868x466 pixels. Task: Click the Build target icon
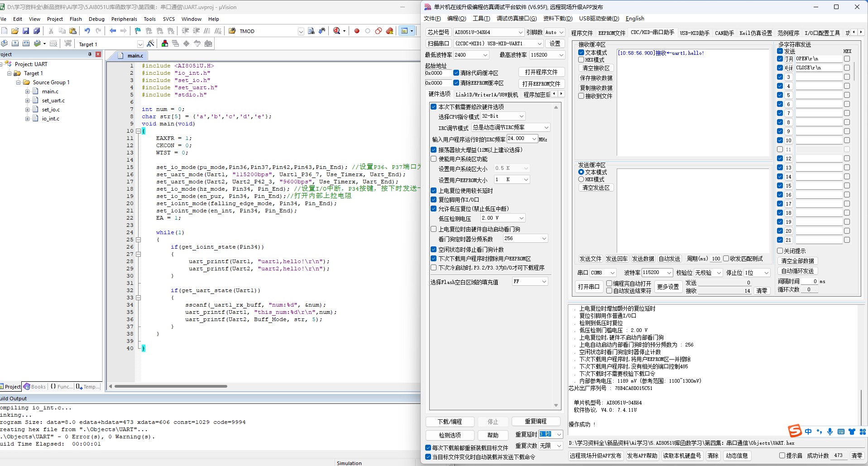coord(15,43)
